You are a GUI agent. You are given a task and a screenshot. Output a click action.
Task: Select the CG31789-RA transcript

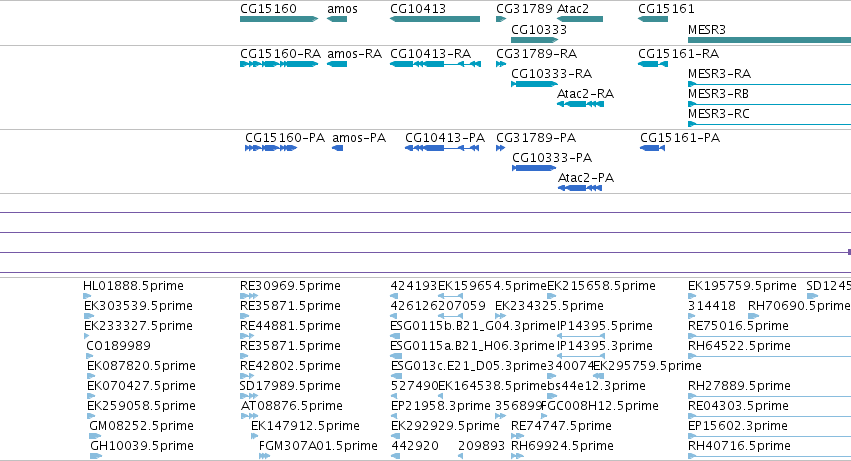click(537, 54)
